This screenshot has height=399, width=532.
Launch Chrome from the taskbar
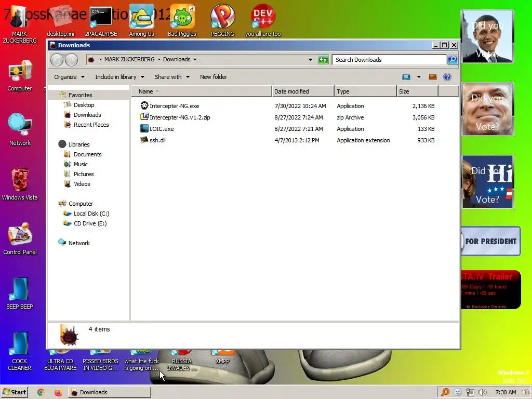[x=41, y=392]
